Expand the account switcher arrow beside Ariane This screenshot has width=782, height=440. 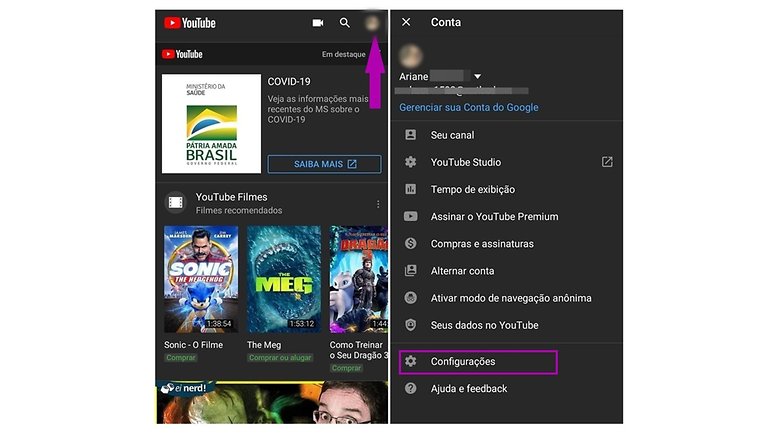(477, 77)
